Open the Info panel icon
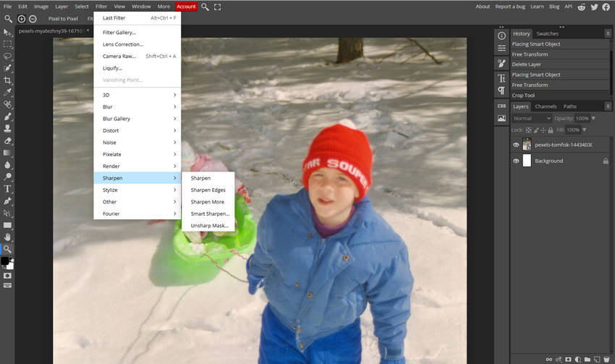Viewport: 615px width, 364px height. (x=501, y=35)
